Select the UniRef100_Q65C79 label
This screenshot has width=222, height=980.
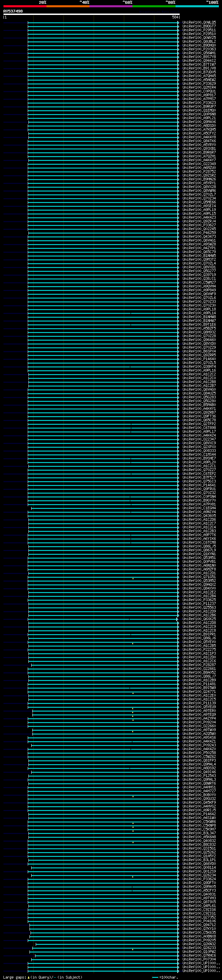199,252
